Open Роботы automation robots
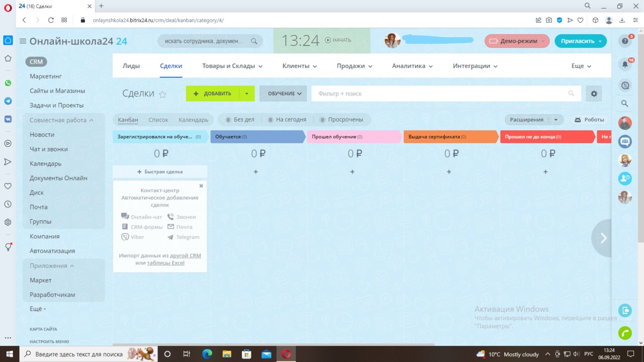Image resolution: width=644 pixels, height=362 pixels. [589, 120]
